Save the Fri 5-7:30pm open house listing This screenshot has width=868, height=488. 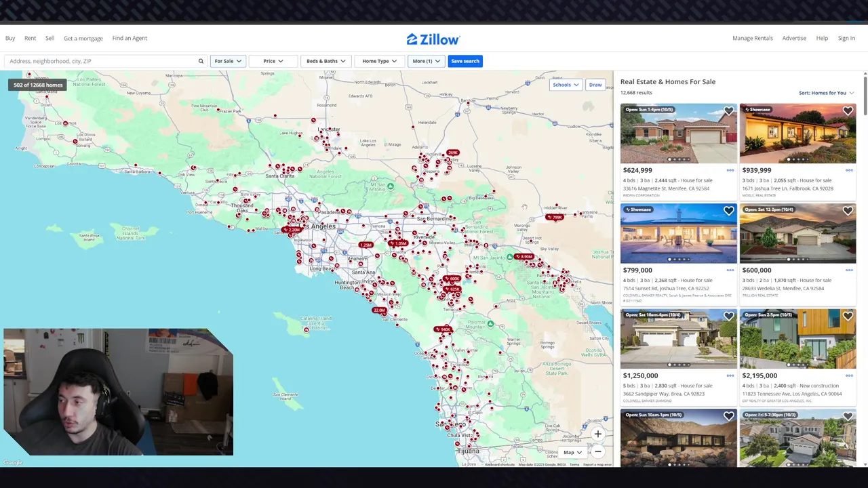pos(848,416)
